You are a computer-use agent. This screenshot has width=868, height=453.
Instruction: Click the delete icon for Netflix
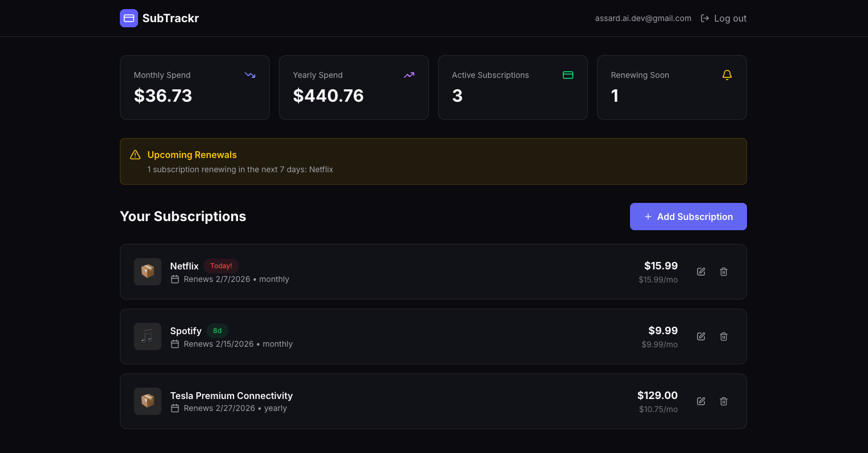723,271
